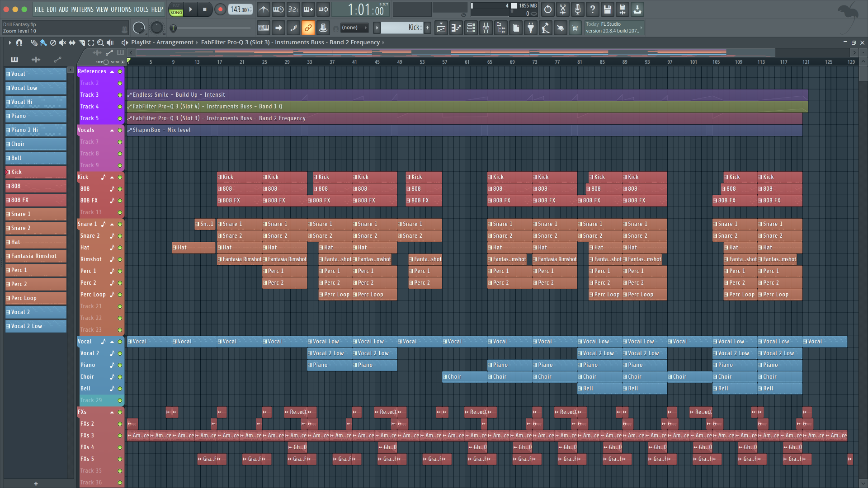Collapse the FXs track group arrow

point(112,412)
